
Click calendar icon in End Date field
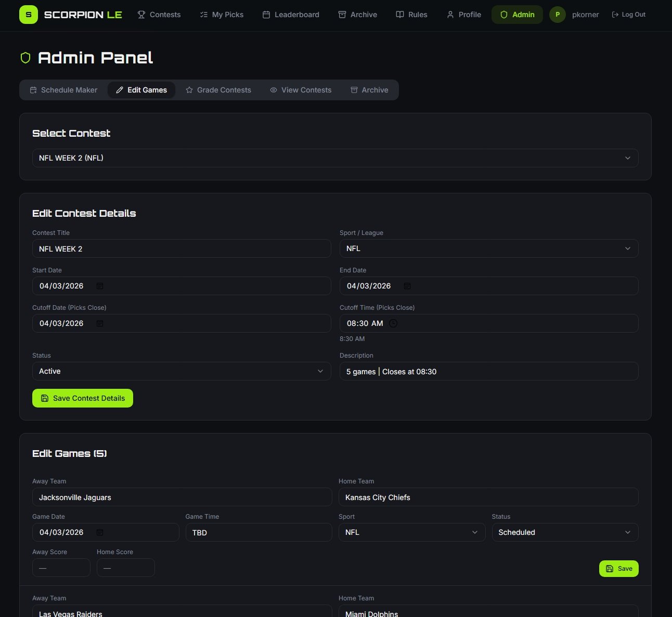pyautogui.click(x=407, y=286)
